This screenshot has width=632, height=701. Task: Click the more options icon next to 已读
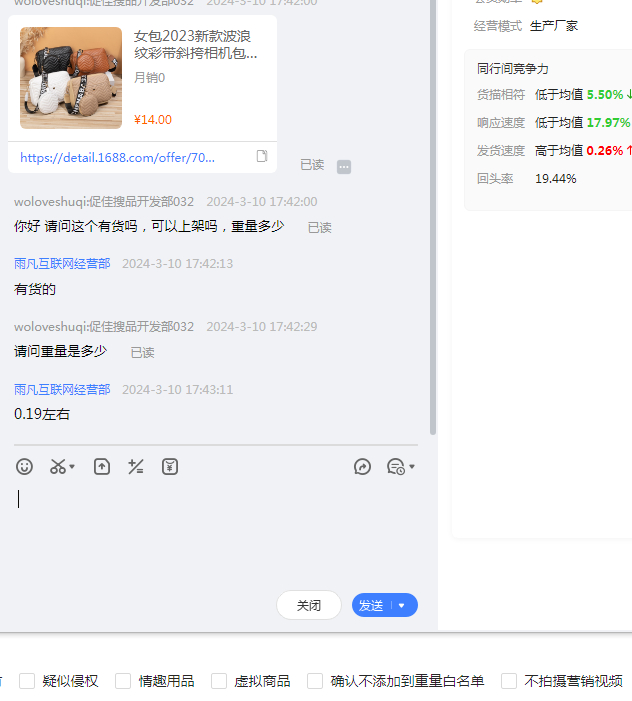(x=344, y=166)
